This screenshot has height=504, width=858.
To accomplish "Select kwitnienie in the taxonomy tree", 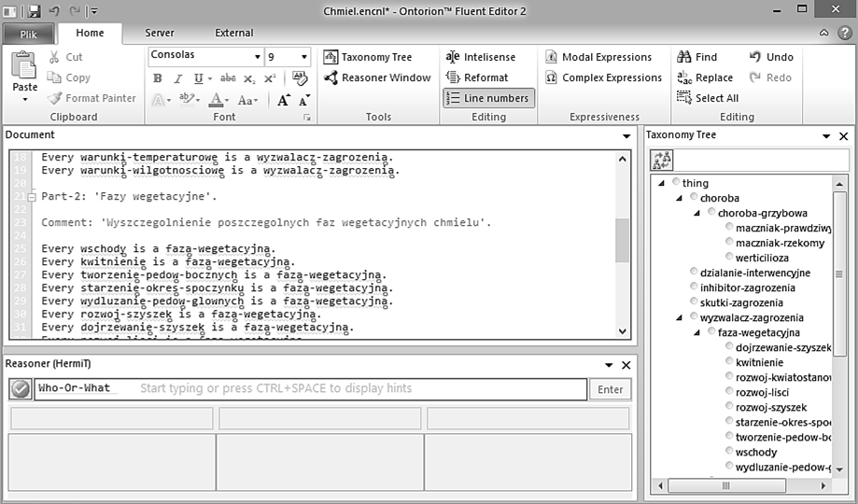I will coord(759,362).
